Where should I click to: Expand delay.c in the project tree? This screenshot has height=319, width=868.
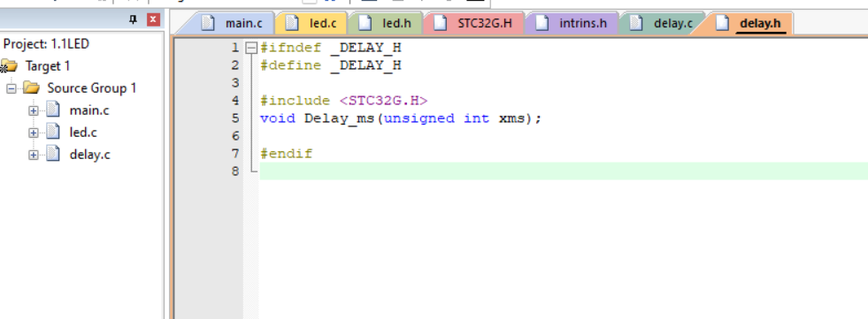[x=34, y=155]
